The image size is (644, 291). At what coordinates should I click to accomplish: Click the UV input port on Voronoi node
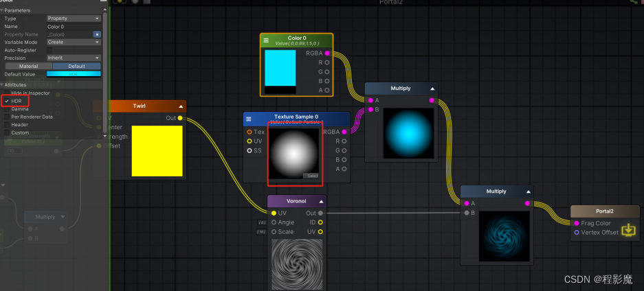point(274,213)
